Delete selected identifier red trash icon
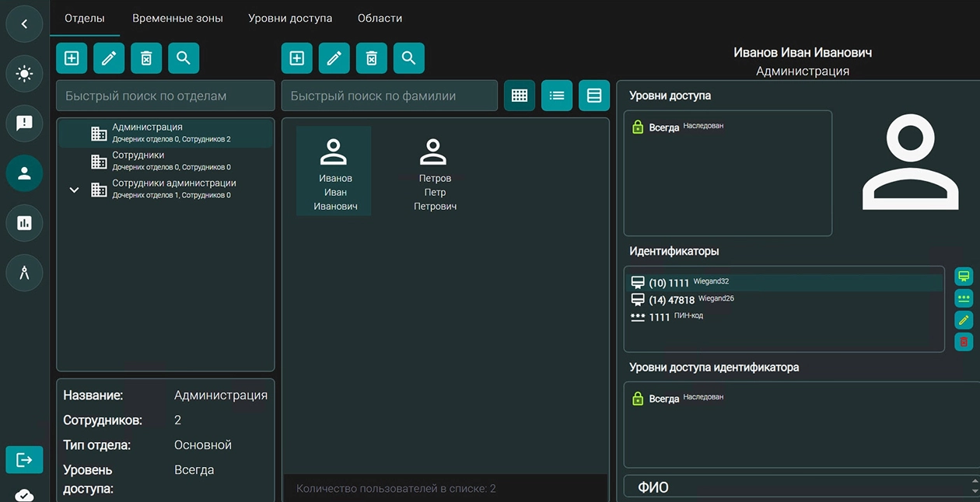Image resolution: width=980 pixels, height=502 pixels. pos(964,341)
